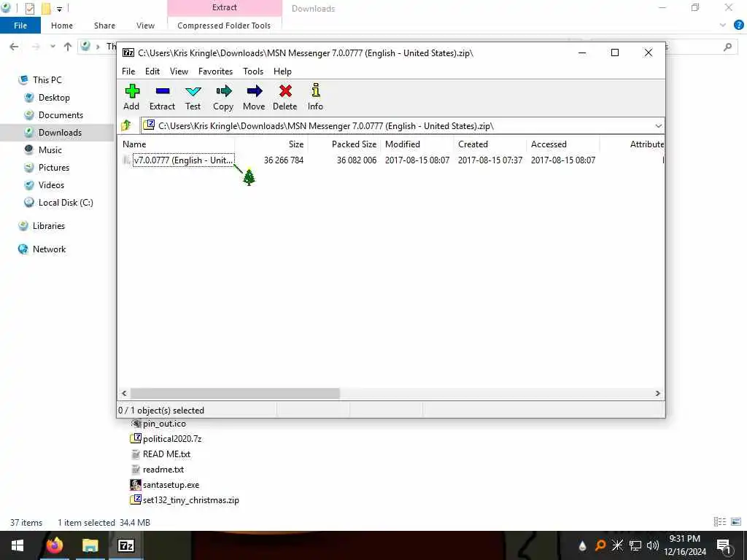Open Explorer Help question mark icon
This screenshot has height=560, width=747.
point(739,26)
